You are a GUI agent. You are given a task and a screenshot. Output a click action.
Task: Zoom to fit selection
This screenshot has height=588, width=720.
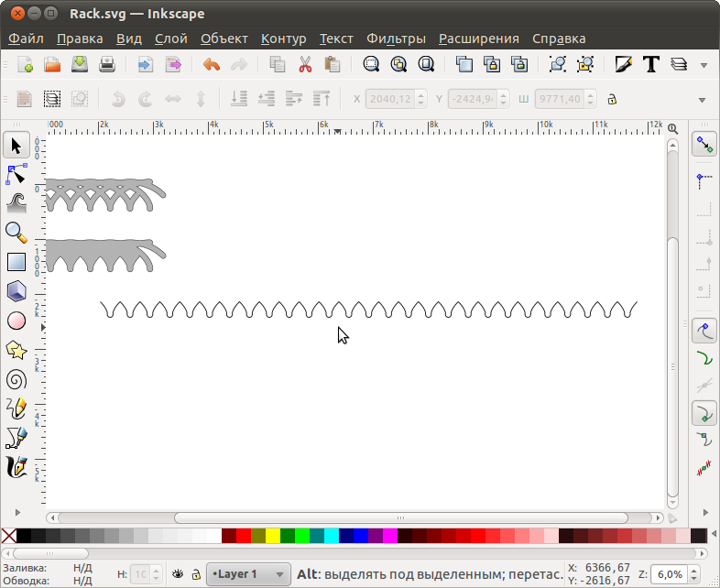371,64
